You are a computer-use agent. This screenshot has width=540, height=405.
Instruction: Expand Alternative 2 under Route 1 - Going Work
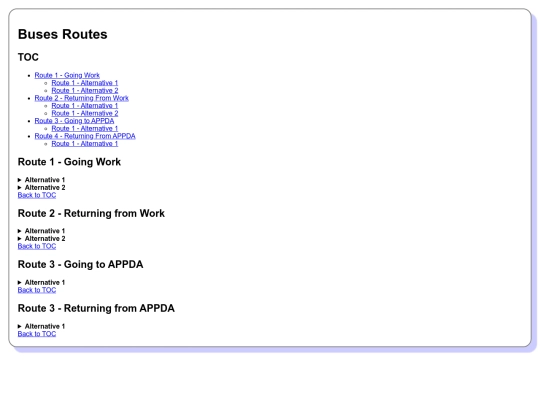point(41,187)
